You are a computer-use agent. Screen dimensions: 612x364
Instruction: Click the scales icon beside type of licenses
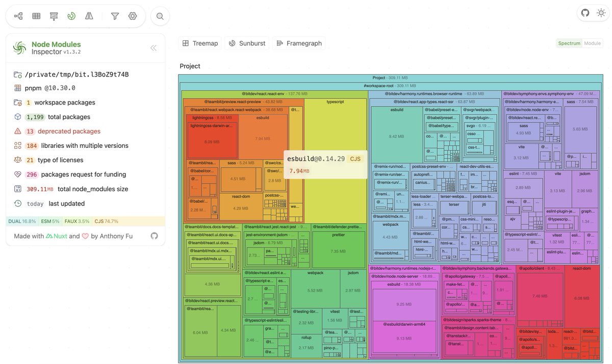coord(18,160)
